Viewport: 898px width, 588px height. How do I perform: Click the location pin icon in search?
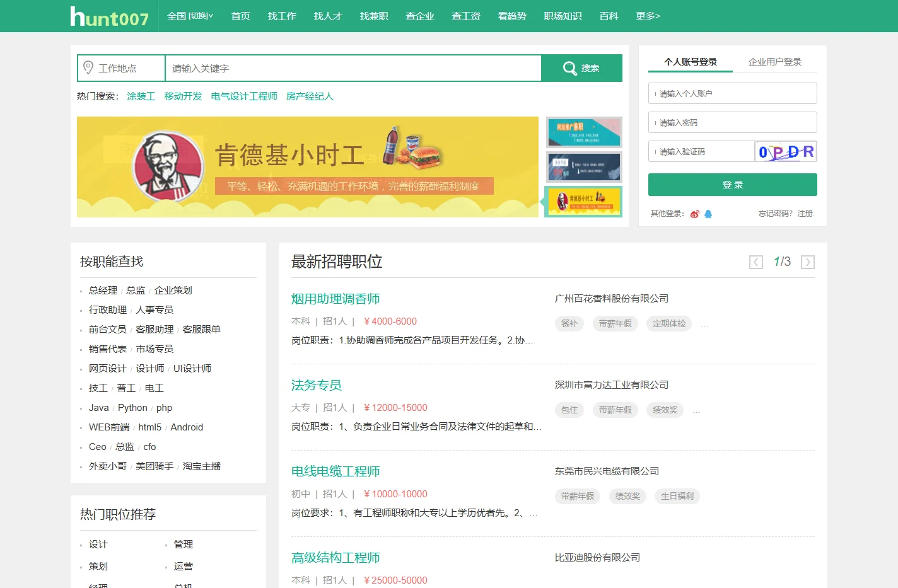pos(88,67)
